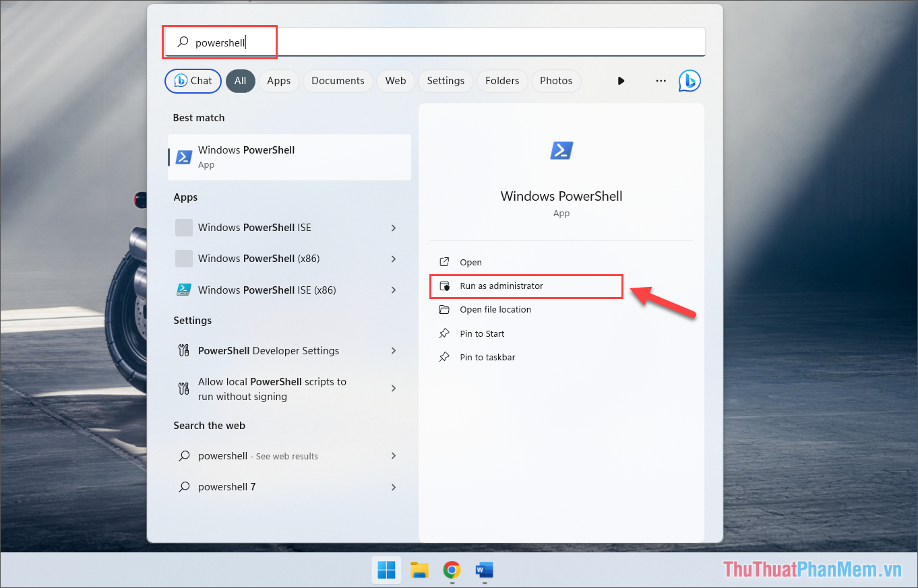Switch to the Apps filter tab
Screen dimensions: 918x588
tap(279, 80)
